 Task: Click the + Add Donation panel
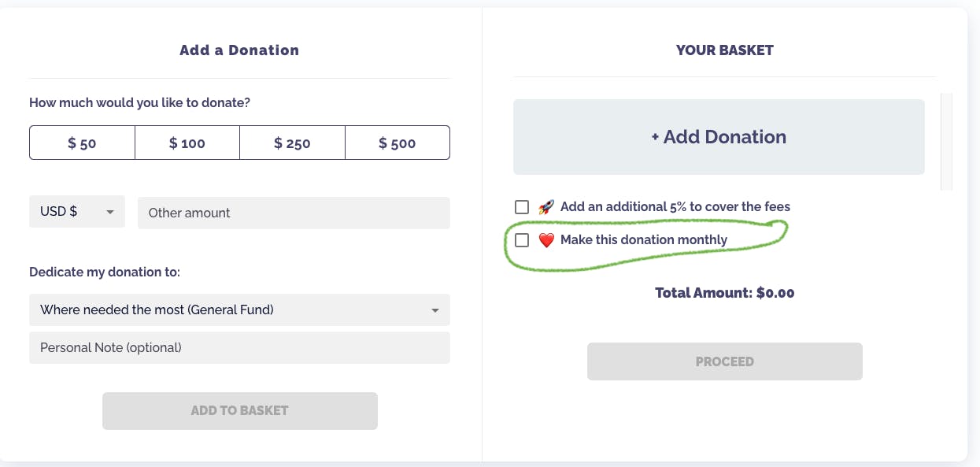719,137
